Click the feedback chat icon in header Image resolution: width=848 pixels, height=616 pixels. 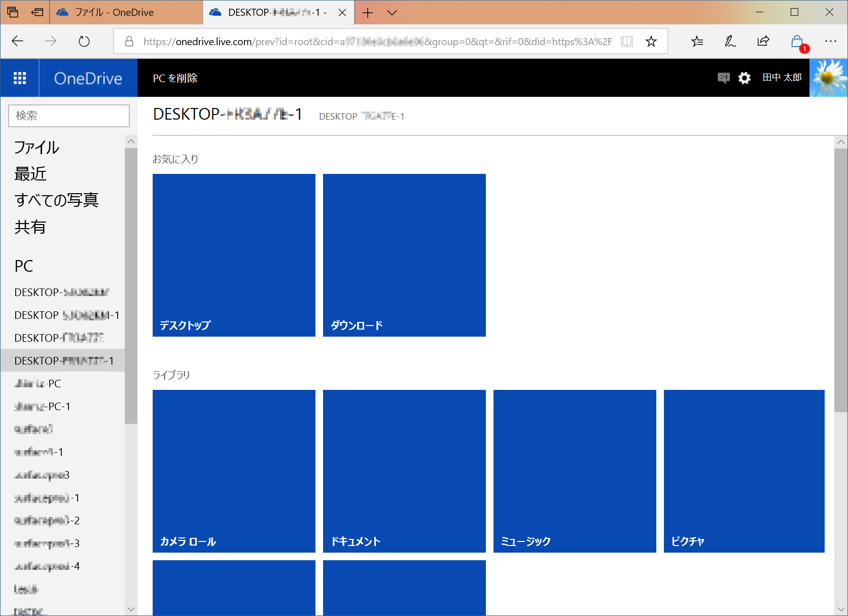click(723, 78)
